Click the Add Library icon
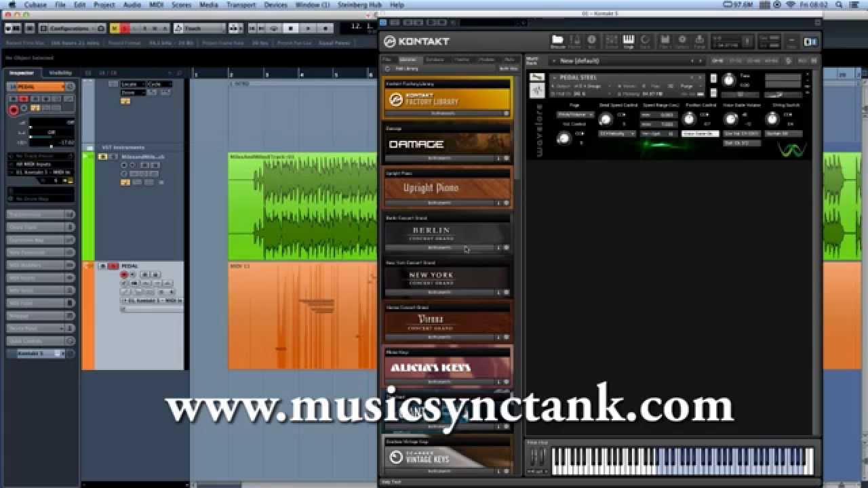Viewport: 868px width, 488px height. tap(387, 68)
